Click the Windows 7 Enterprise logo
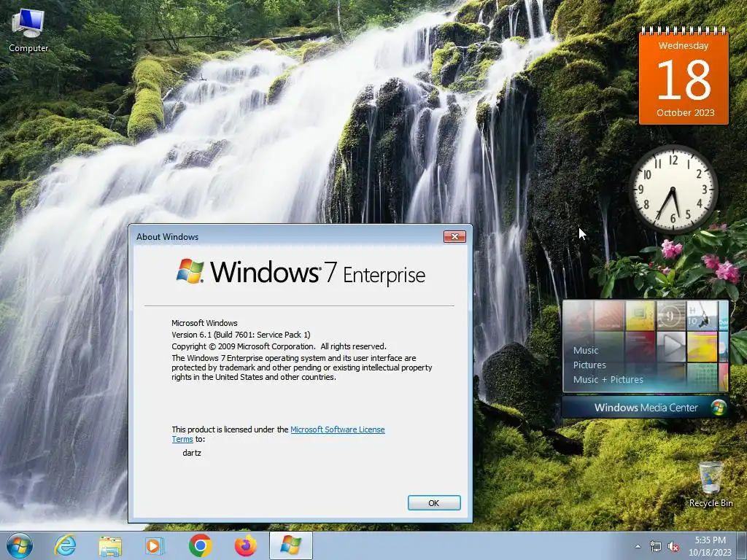This screenshot has height=560, width=747. 301,273
